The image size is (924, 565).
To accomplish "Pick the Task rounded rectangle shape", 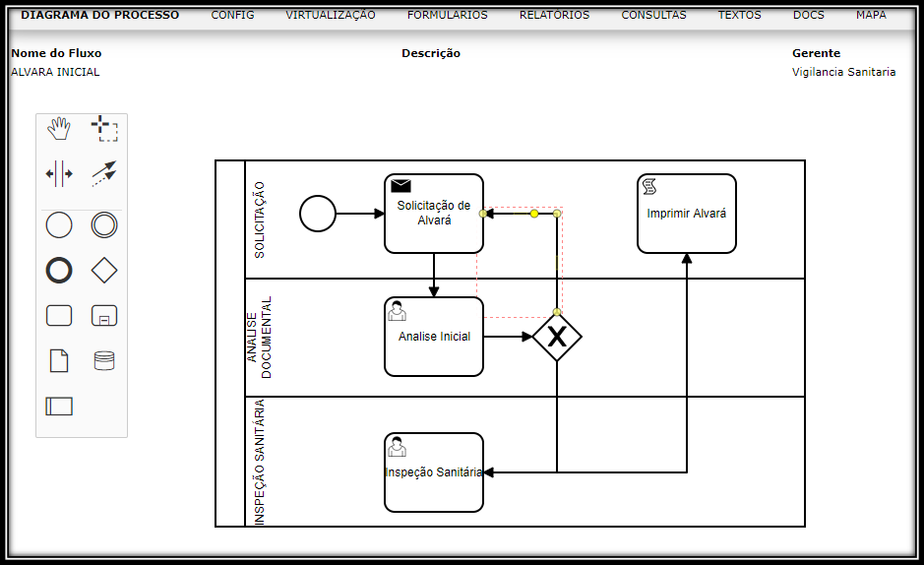I will point(59,315).
